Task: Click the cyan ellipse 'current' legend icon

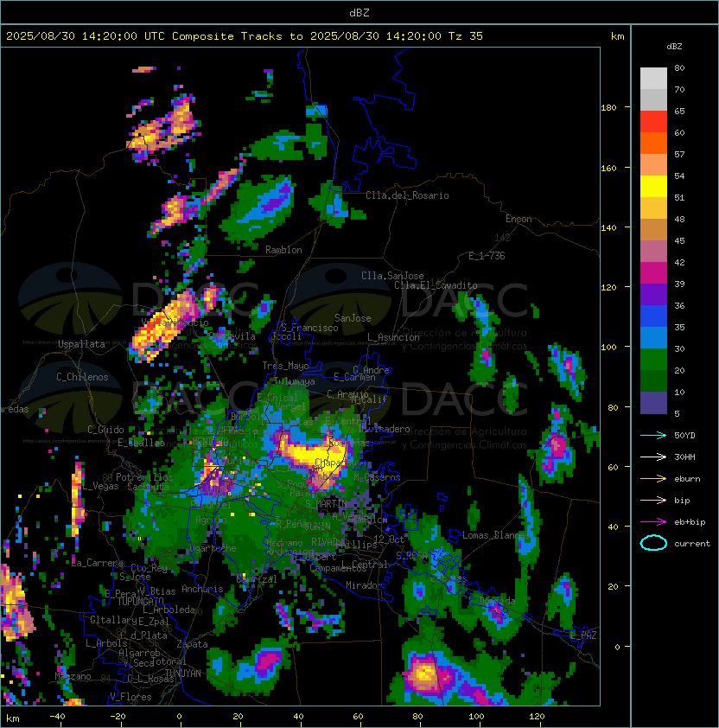Action: tap(653, 543)
